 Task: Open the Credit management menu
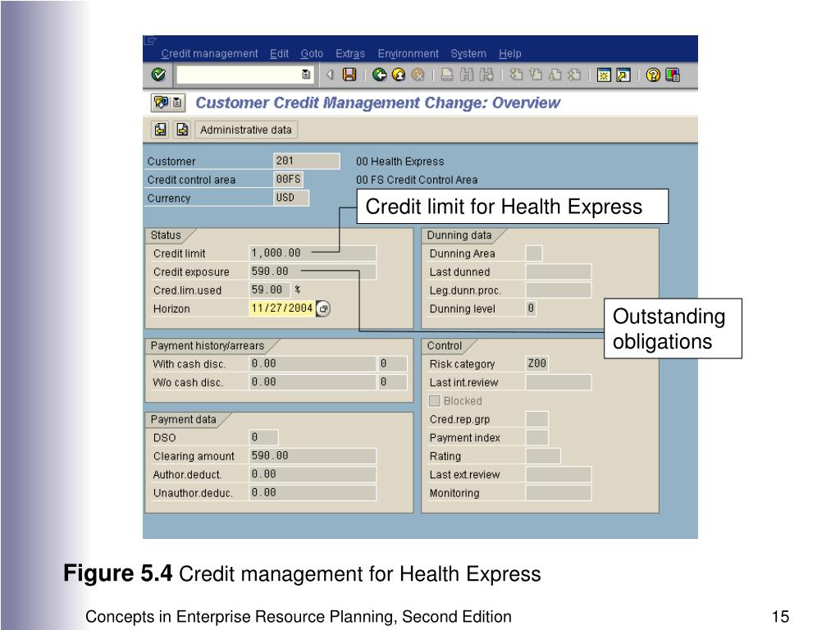pos(209,53)
